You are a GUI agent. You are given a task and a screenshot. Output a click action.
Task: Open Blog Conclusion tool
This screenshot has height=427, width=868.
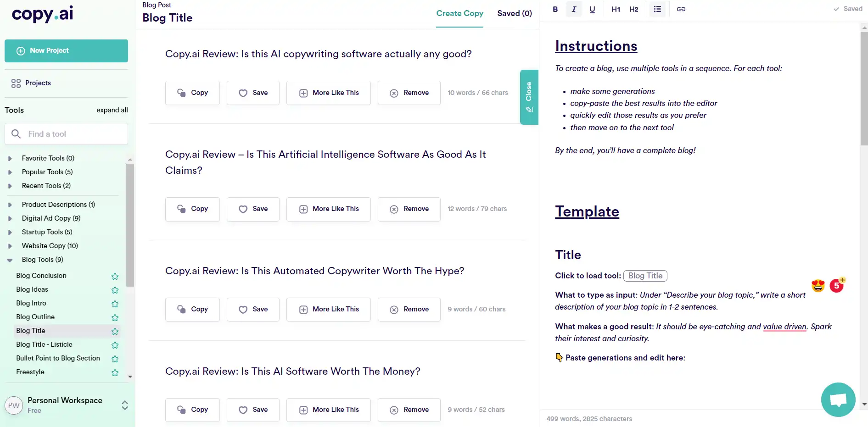click(41, 276)
